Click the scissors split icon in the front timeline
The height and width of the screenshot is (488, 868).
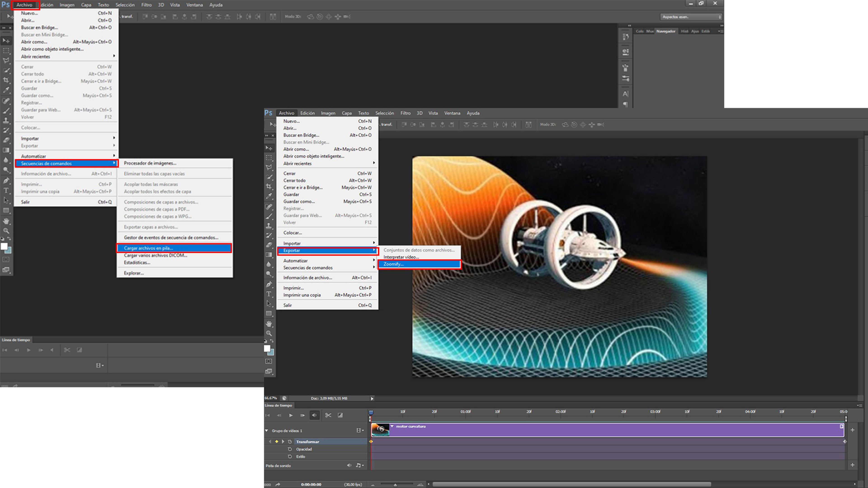(328, 415)
